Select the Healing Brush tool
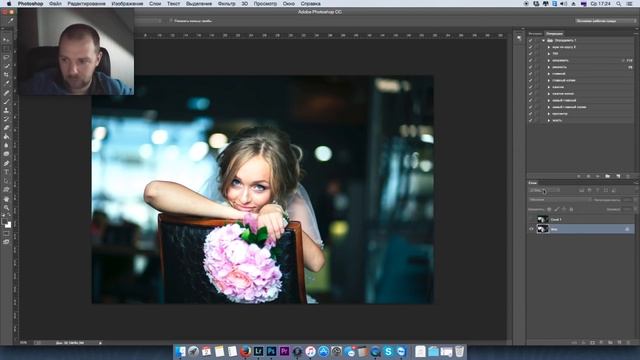640x360 pixels. click(6, 93)
